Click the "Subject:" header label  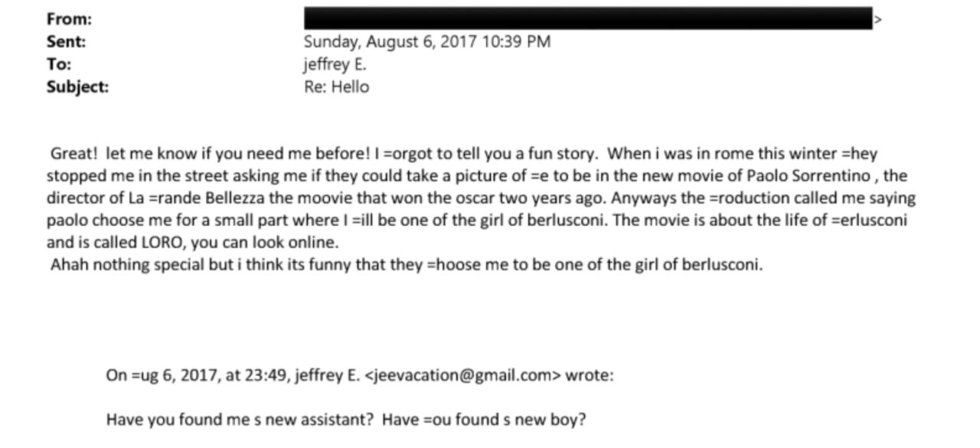[x=77, y=87]
